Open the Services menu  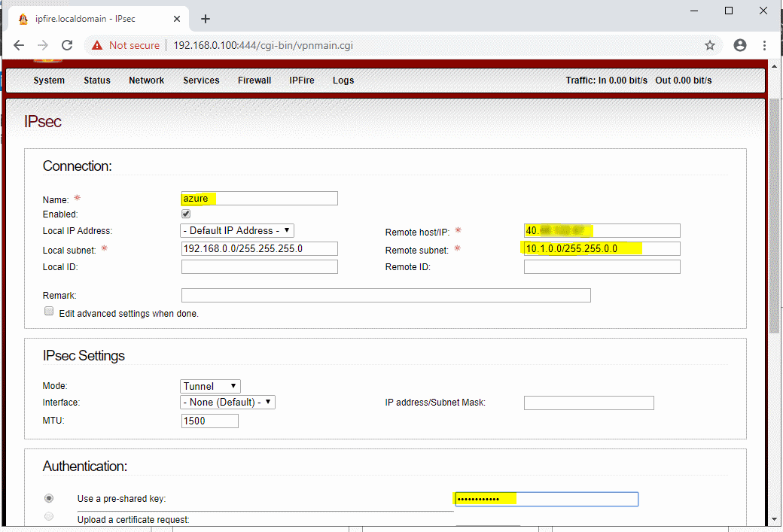201,81
